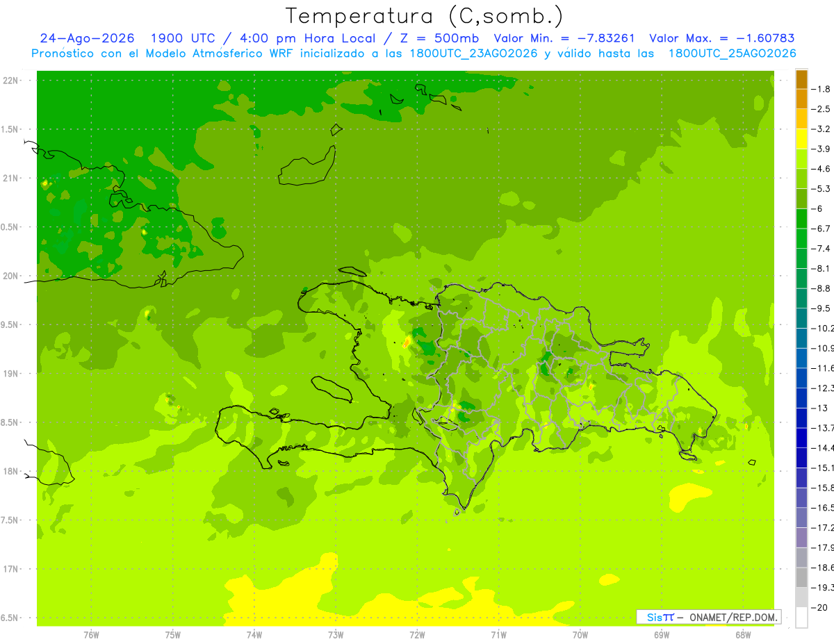Click the '-13' legend value

(x=819, y=408)
